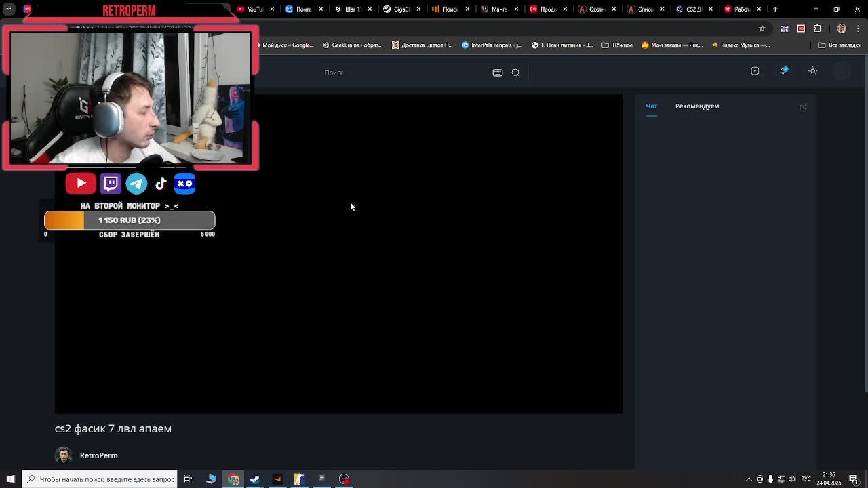Pop out chat in separate window
This screenshot has height=488, width=868.
pyautogui.click(x=803, y=106)
